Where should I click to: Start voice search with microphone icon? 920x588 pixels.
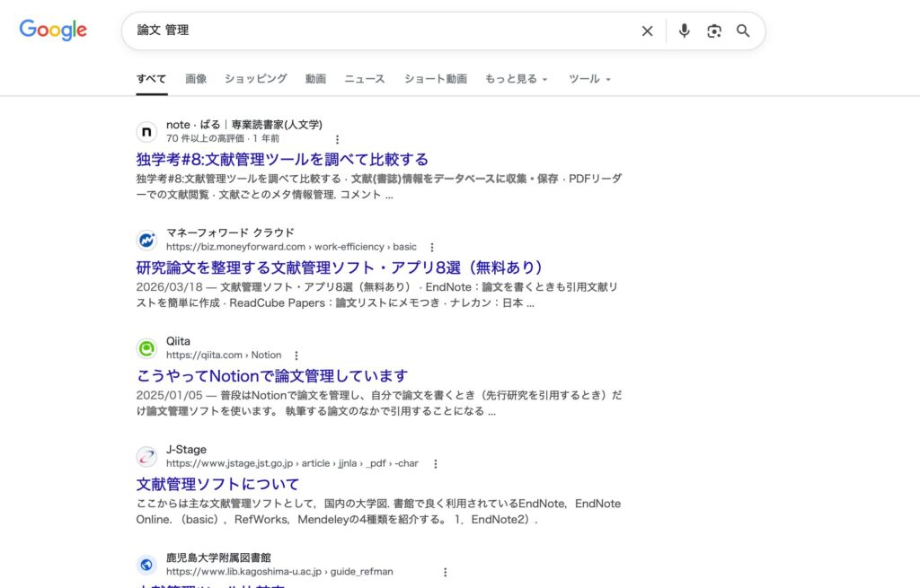coord(684,31)
